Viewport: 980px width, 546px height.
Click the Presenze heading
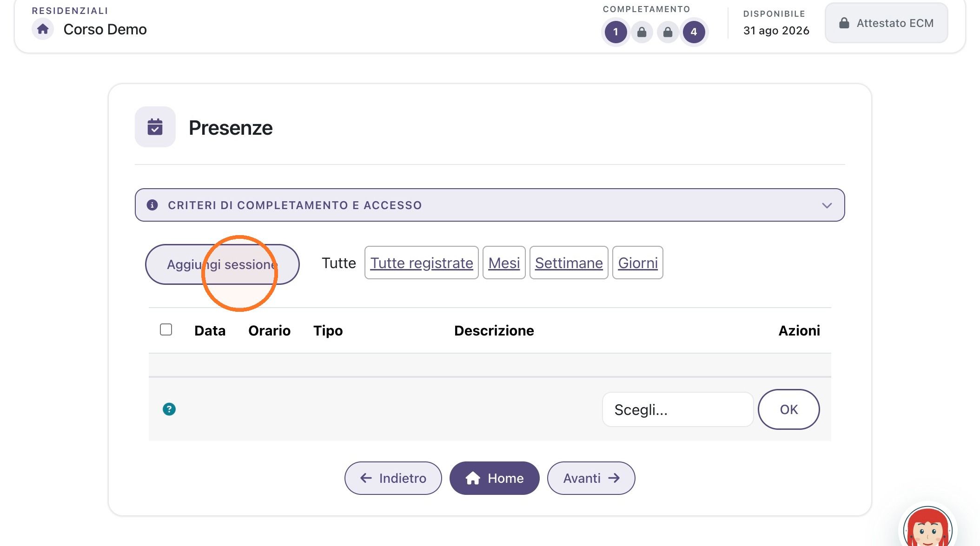[x=231, y=128]
